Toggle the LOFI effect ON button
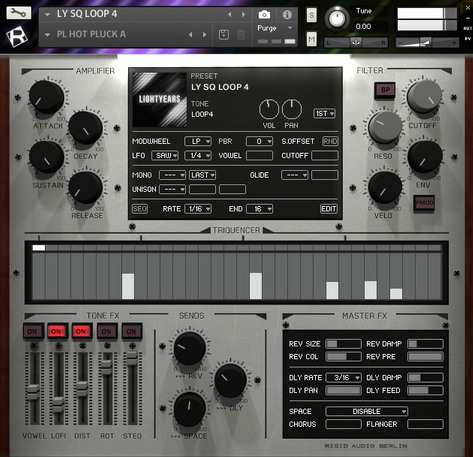473x457 pixels. point(57,332)
